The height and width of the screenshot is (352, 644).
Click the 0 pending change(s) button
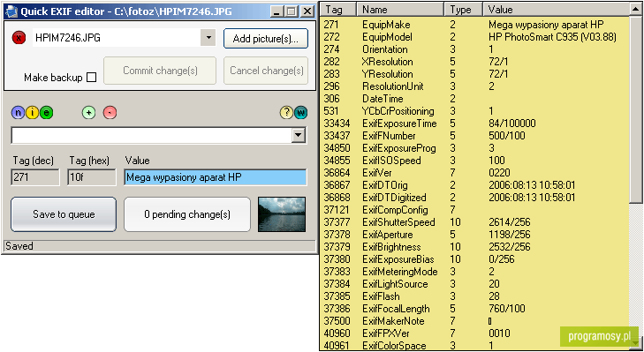coord(187,214)
